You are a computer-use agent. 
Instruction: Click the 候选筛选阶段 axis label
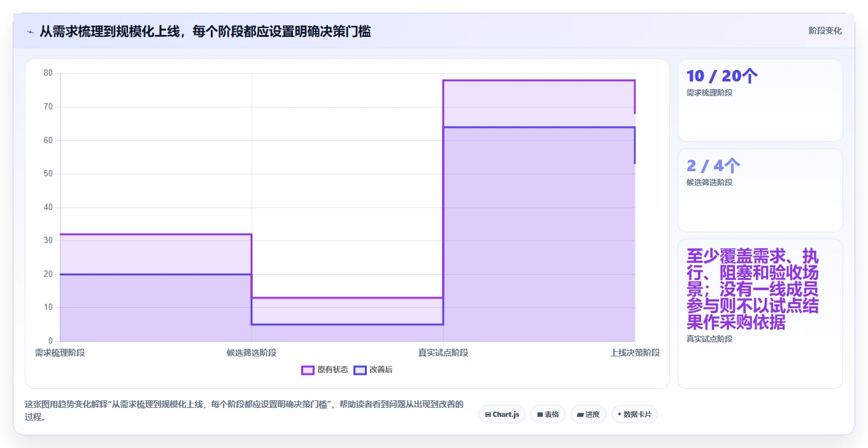(252, 353)
